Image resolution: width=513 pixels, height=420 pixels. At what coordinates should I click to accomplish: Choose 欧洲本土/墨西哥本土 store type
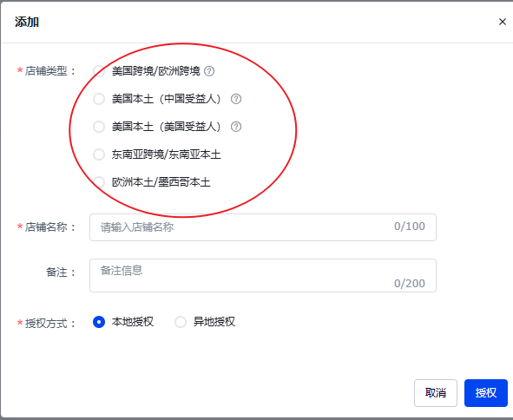pyautogui.click(x=99, y=182)
